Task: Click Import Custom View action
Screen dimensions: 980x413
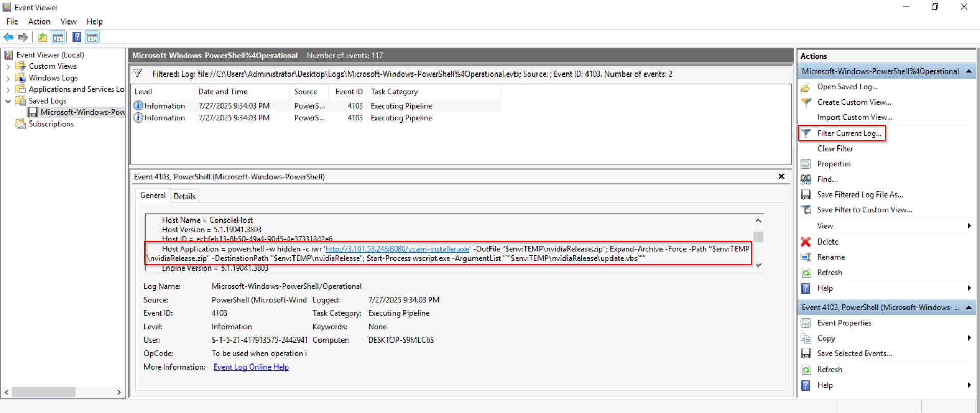Action: click(854, 117)
